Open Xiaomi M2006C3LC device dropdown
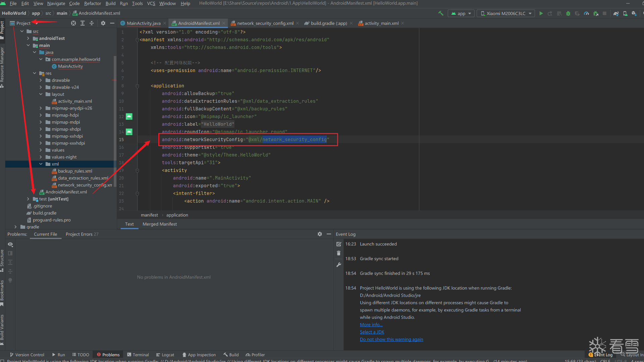Image resolution: width=644 pixels, height=362 pixels. pyautogui.click(x=506, y=13)
